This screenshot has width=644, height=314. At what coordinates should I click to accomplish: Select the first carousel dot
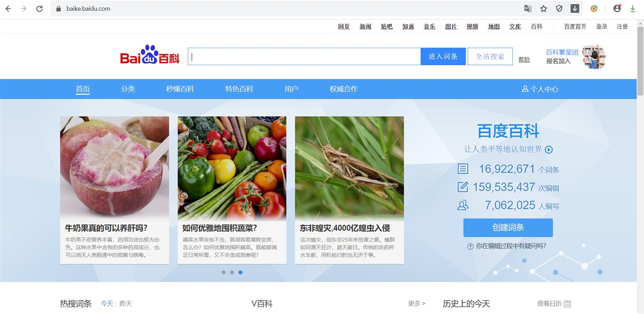click(223, 272)
